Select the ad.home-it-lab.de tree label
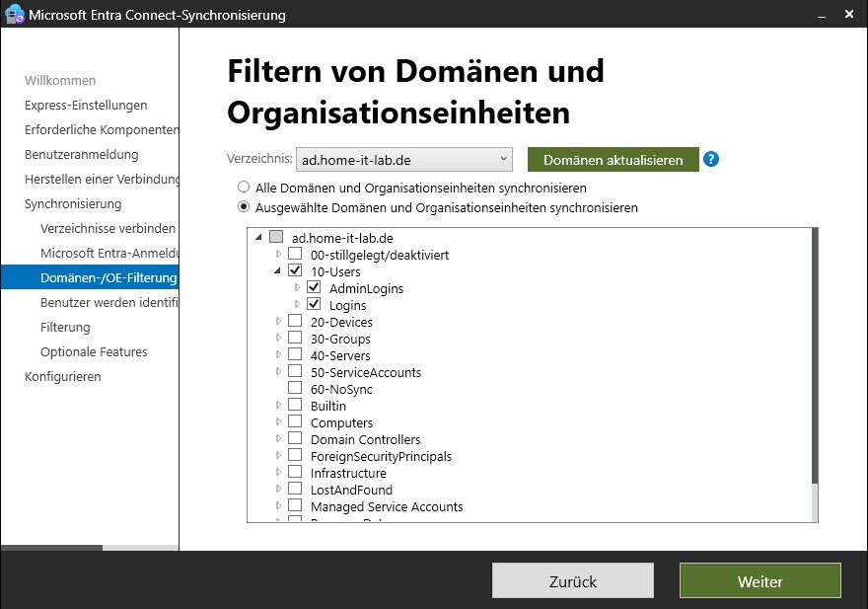868x609 pixels. (342, 238)
